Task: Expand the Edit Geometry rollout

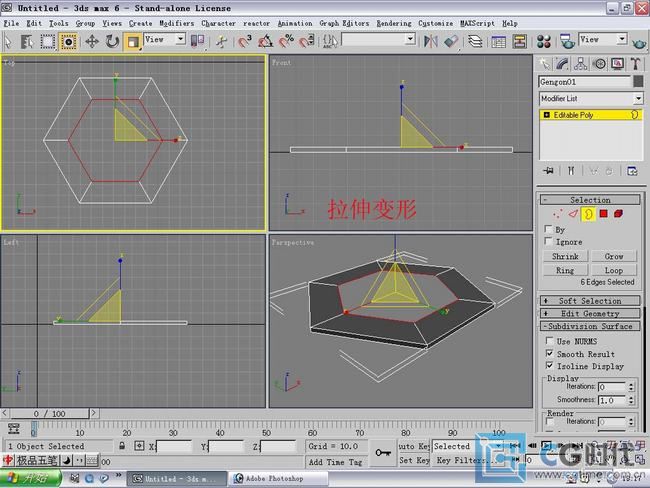Action: (x=590, y=313)
